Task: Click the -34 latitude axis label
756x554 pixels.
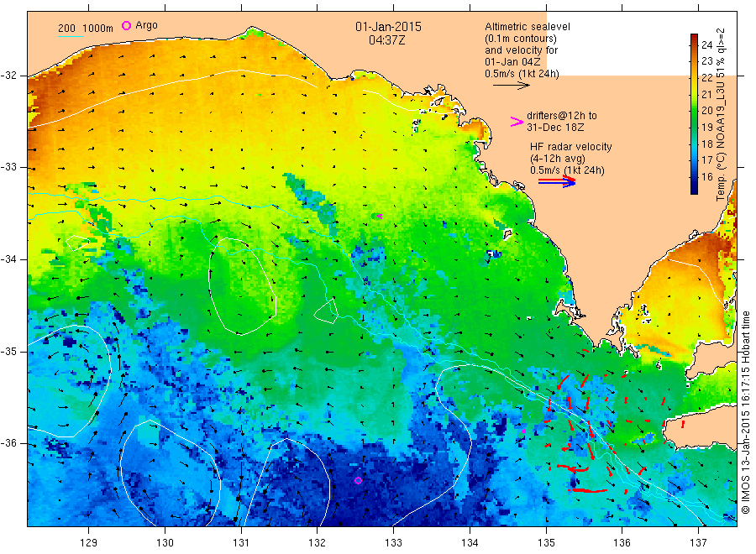Action: point(8,259)
